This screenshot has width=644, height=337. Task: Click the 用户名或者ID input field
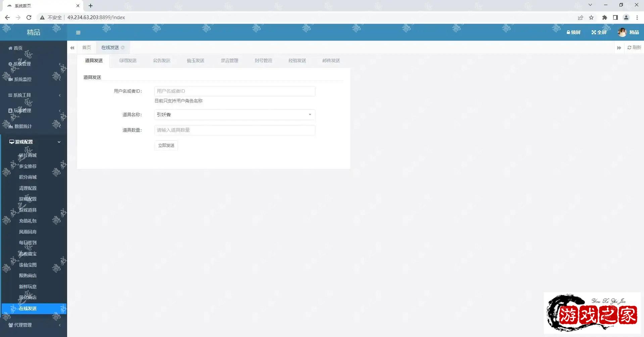234,91
